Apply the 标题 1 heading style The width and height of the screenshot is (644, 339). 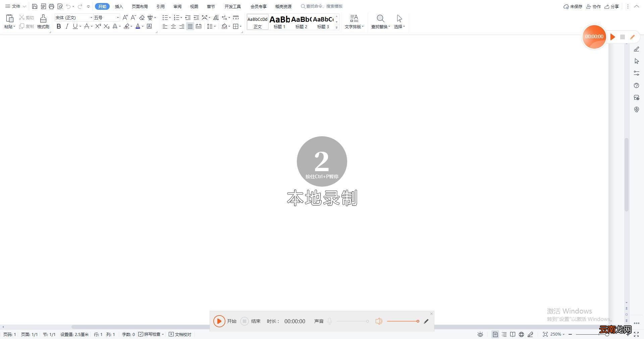pyautogui.click(x=279, y=22)
